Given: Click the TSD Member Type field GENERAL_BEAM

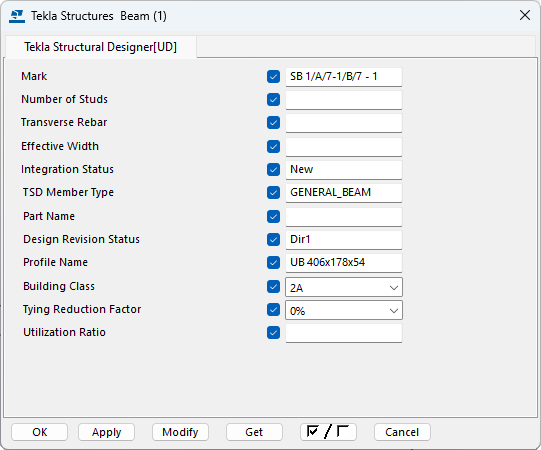Looking at the screenshot, I should [344, 193].
